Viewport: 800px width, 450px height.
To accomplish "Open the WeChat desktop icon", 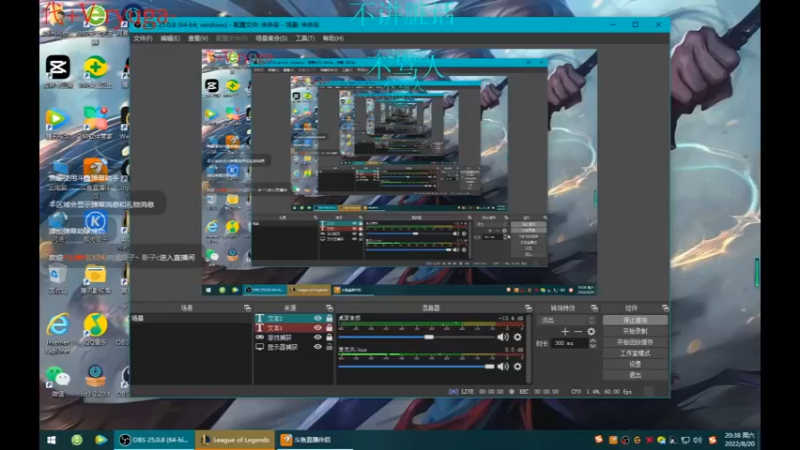I will point(58,381).
